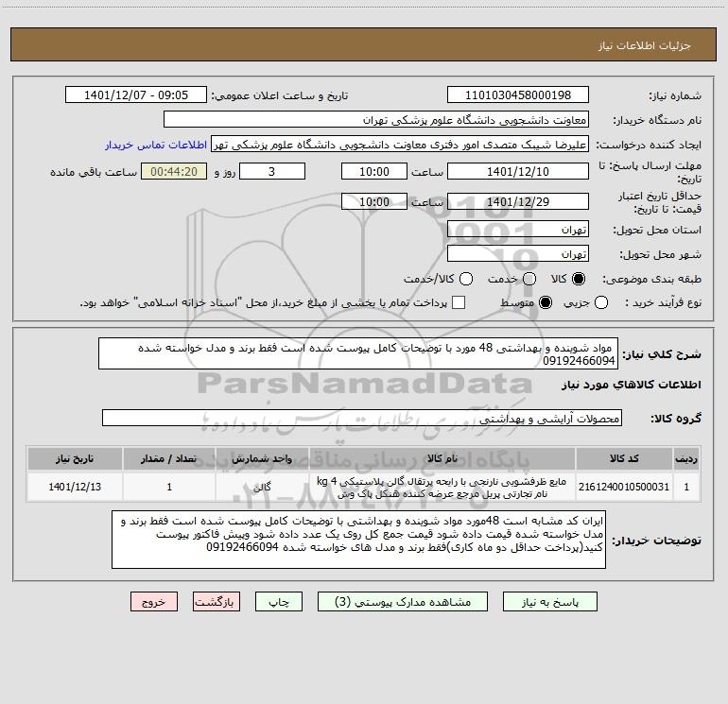The height and width of the screenshot is (704, 728).
Task: Click the price validity date 1401/12/29
Action: 518,202
